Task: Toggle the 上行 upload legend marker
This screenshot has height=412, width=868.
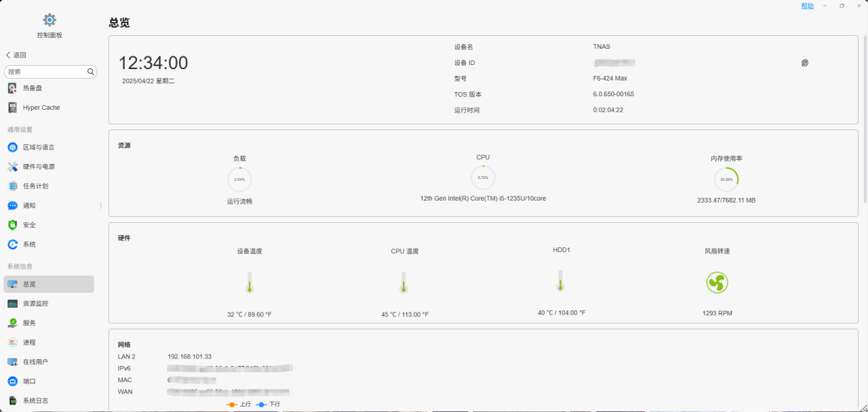Action: click(x=231, y=405)
